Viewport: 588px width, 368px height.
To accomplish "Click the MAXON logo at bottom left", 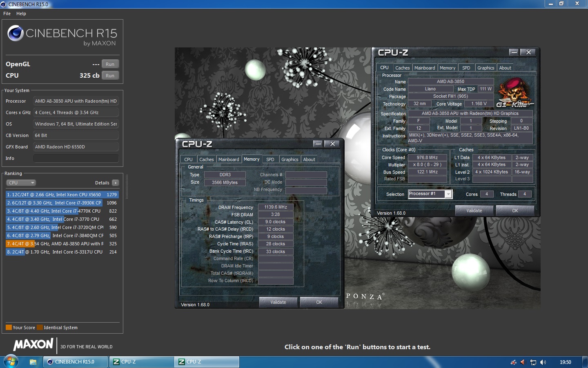I will (x=33, y=345).
